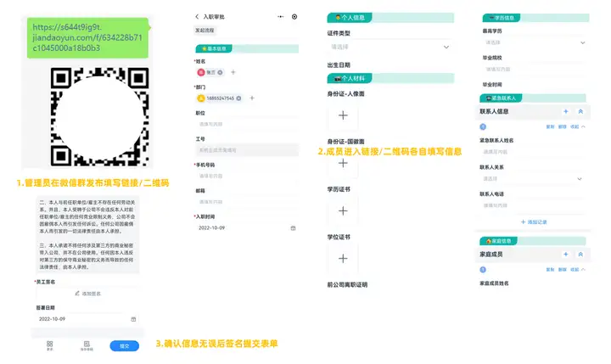This screenshot has width=611, height=364.
Task: Open the jiandaoyun.com link in the chat bubble
Action: coord(87,38)
